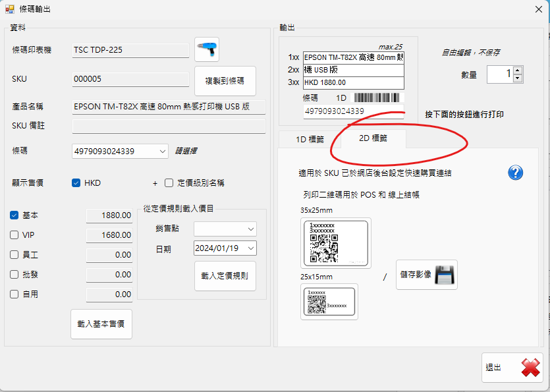Click the 基本 price field 1880.00
Screen dimensions: 550x392
(109, 215)
